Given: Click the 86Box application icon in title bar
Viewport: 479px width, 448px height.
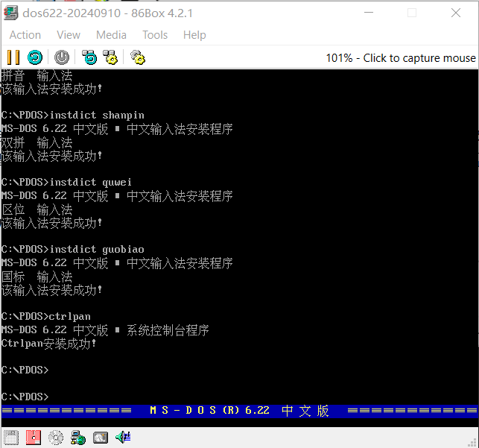Looking at the screenshot, I should [12, 13].
